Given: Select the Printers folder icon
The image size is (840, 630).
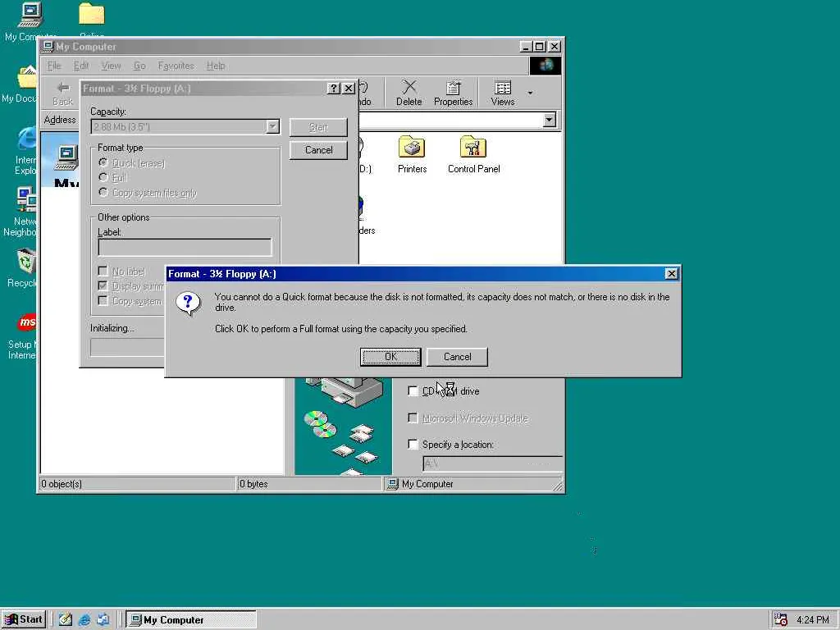Looking at the screenshot, I should point(412,154).
